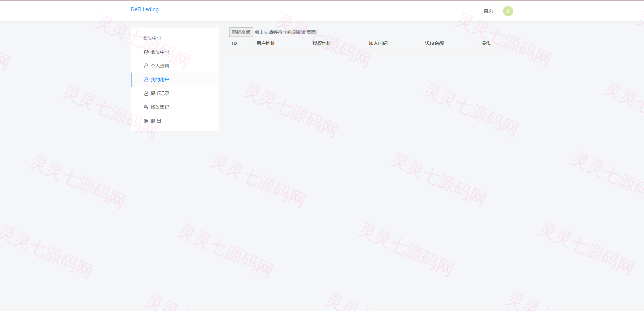Go to 首页 in the top navigation
The image size is (644, 311).
tap(488, 11)
